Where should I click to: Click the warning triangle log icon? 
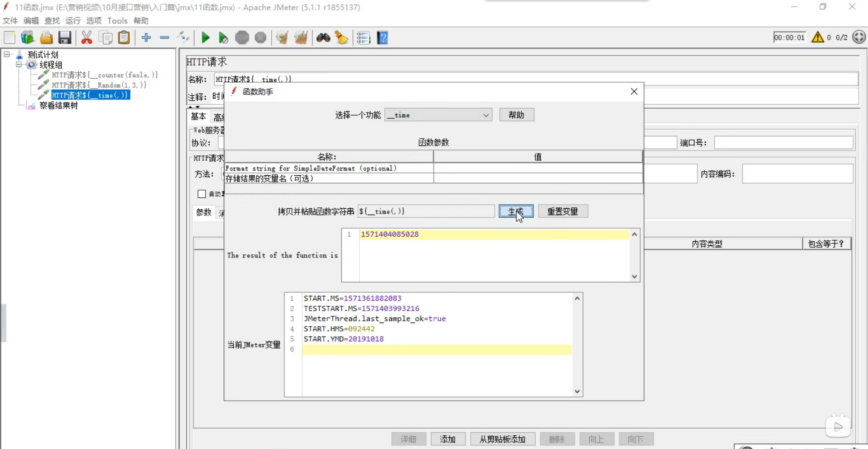coord(817,37)
